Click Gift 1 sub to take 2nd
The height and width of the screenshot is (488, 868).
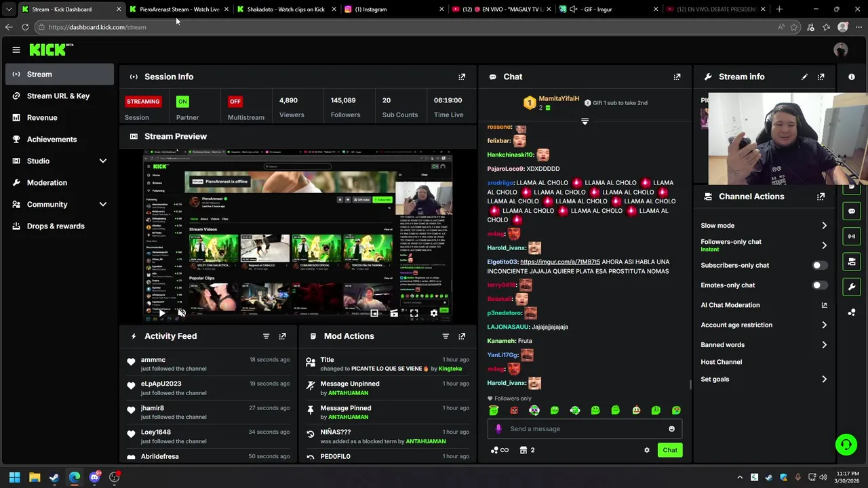[x=616, y=103]
